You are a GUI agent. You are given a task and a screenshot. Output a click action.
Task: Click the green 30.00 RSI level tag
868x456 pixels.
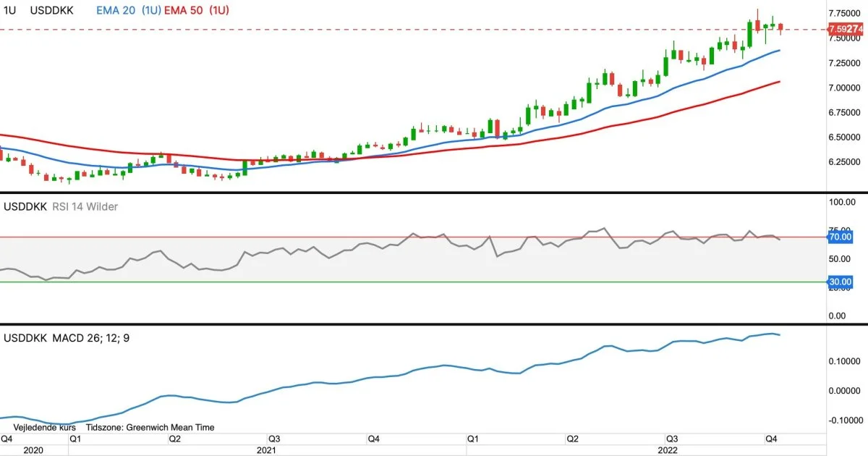click(x=841, y=282)
